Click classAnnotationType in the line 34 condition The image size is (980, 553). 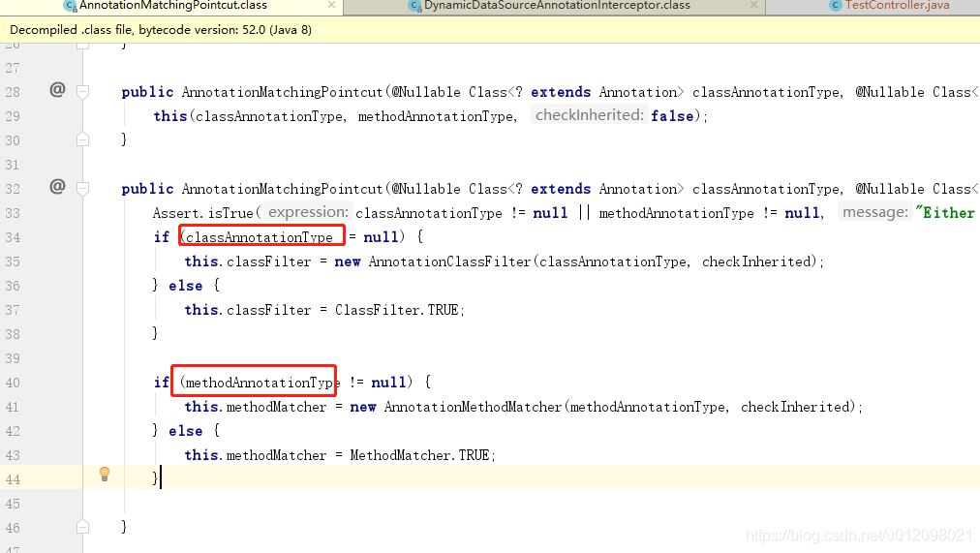(259, 237)
